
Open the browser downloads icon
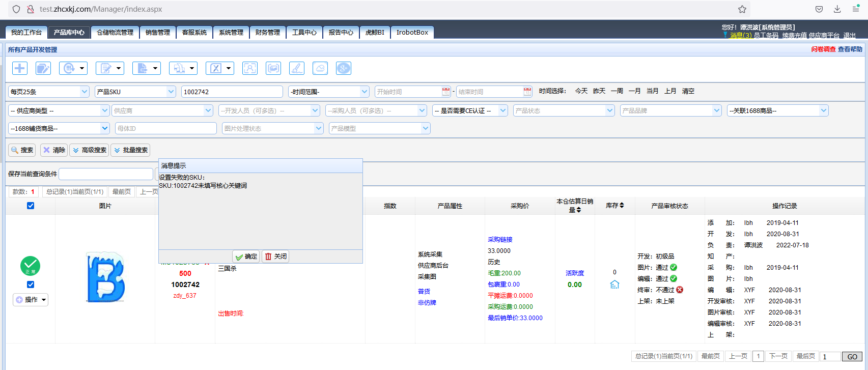click(x=837, y=9)
